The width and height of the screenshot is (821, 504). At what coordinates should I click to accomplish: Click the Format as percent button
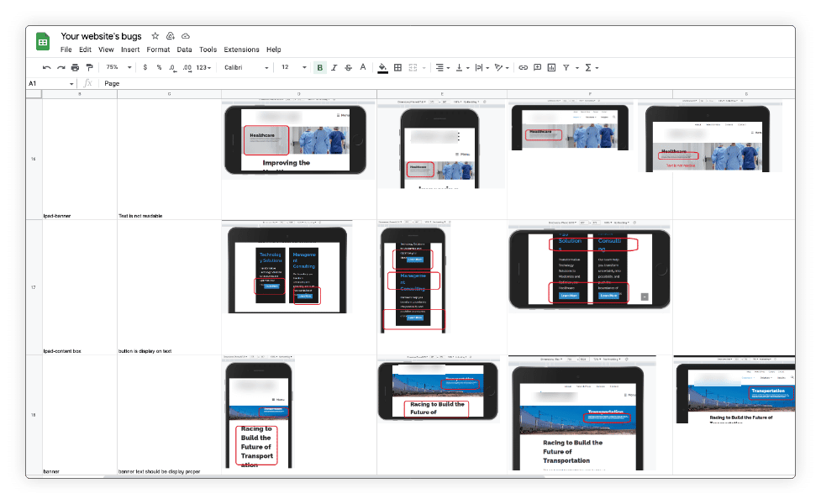159,67
